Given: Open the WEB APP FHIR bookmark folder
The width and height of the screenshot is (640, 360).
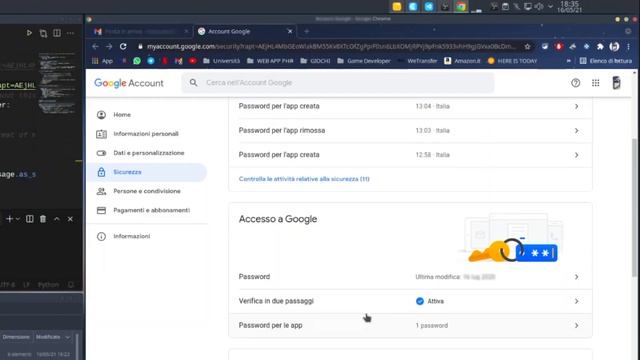Looking at the screenshot, I should click(x=270, y=61).
